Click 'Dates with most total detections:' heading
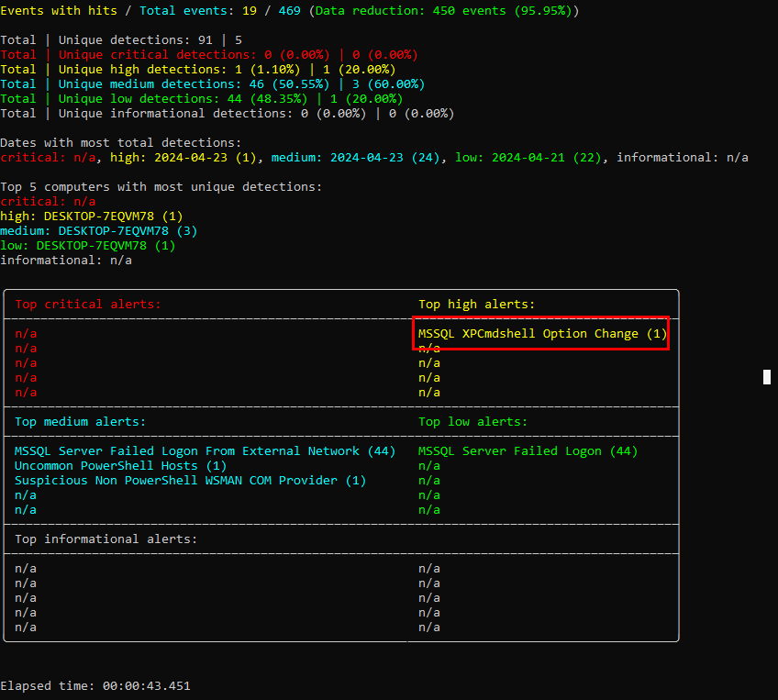 point(120,142)
